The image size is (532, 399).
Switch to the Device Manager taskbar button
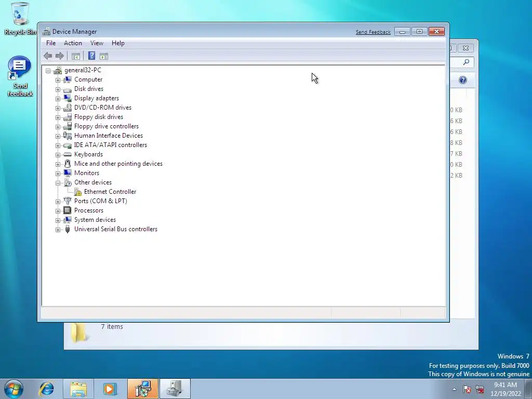pos(175,389)
